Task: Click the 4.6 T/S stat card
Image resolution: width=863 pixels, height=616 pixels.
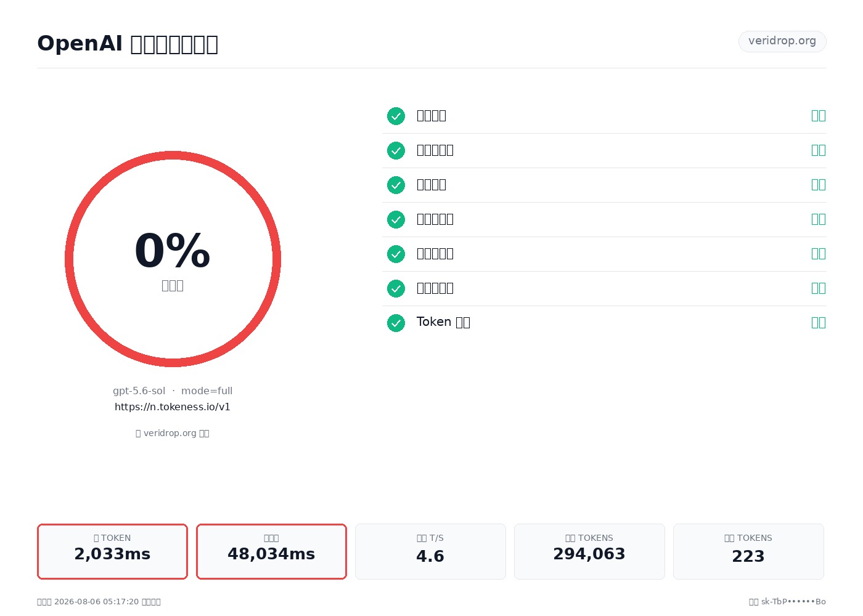Action: coord(430,551)
